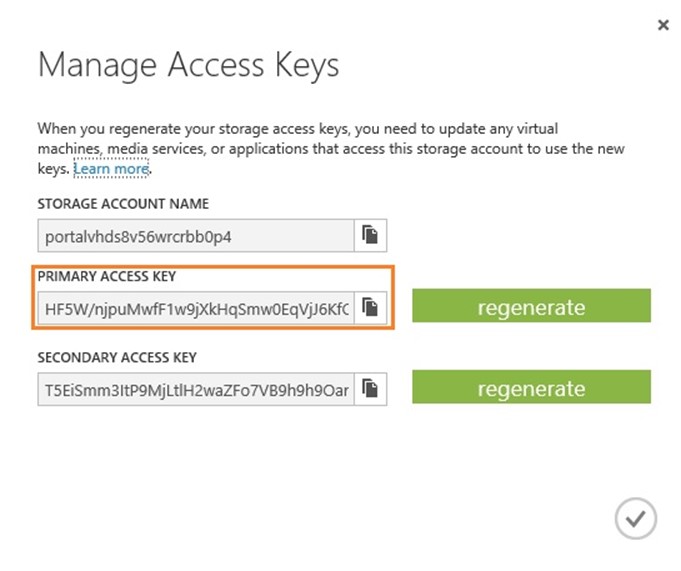Focus the secondary access key field
This screenshot has width=681, height=571.
point(196,389)
